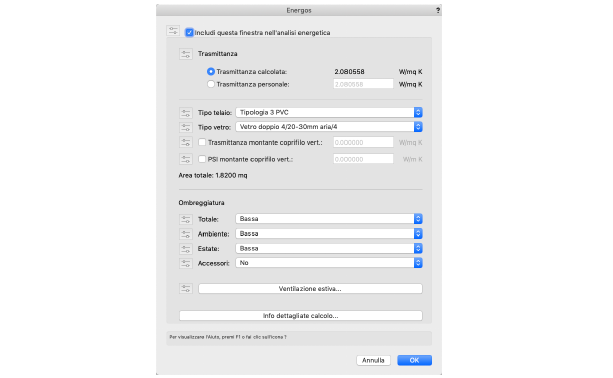The width and height of the screenshot is (613, 378).
Task: Click settings icon beside Trasmittanza montante coprifilo
Action: point(186,142)
